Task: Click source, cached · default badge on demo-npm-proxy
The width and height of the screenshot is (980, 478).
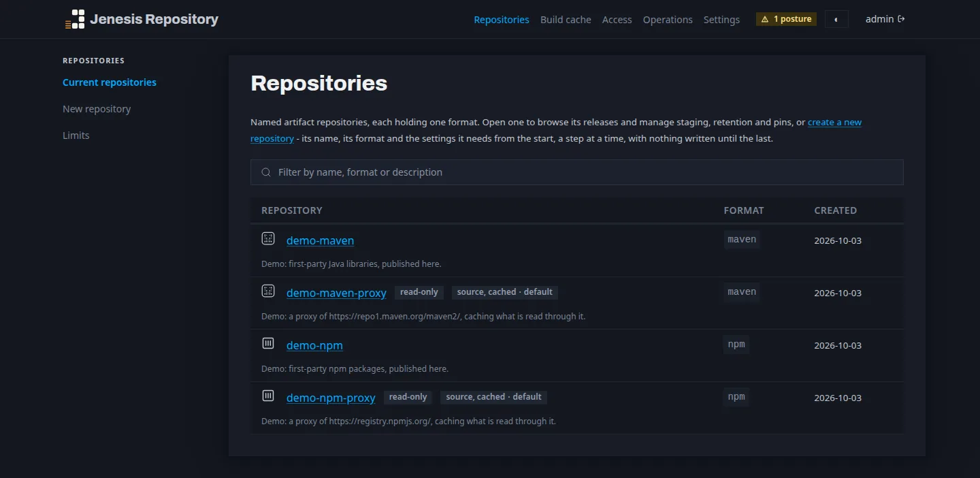Action: click(494, 397)
